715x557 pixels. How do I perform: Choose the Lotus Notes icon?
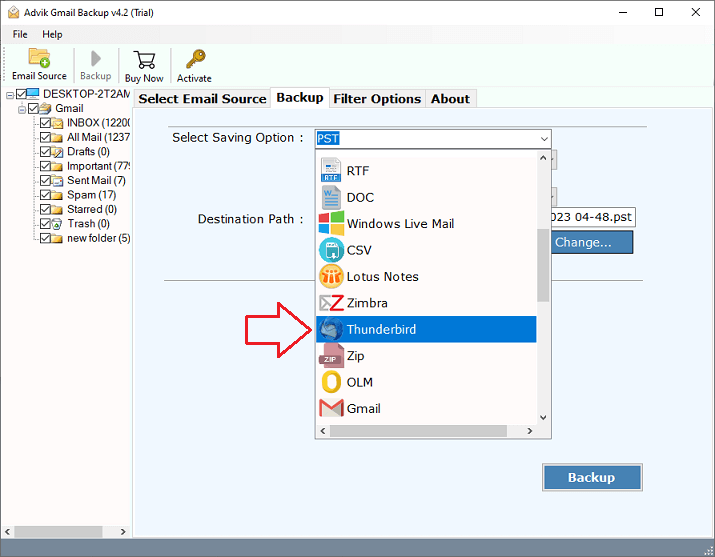point(332,276)
